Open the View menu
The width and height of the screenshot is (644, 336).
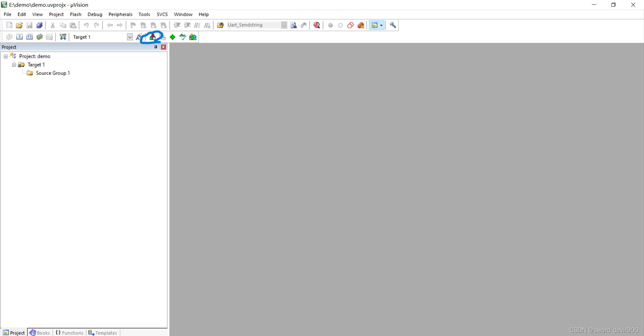[x=38, y=14]
